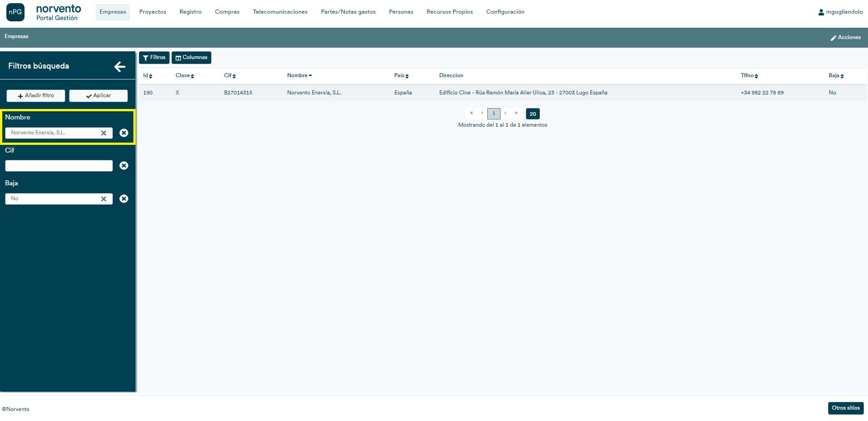Sort table by Baja column
Viewport: 868px width, 421px height.
[836, 76]
